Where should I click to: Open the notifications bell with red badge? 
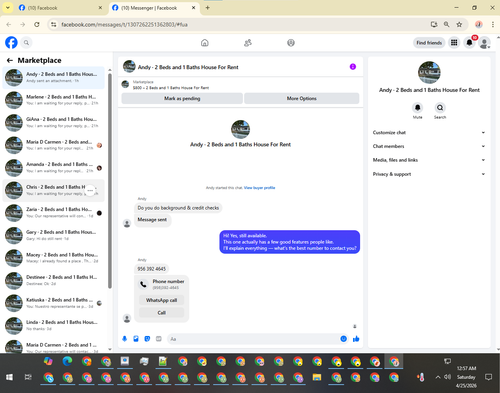pyautogui.click(x=469, y=43)
